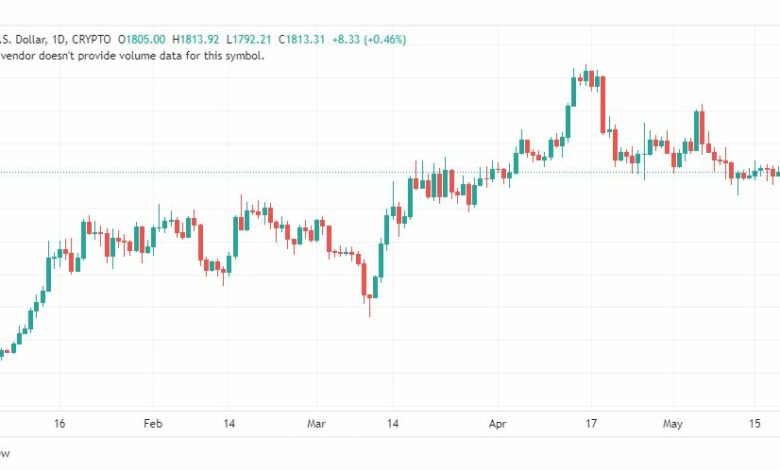
Task: Click the "17" date label on time axis
Action: pos(590,424)
